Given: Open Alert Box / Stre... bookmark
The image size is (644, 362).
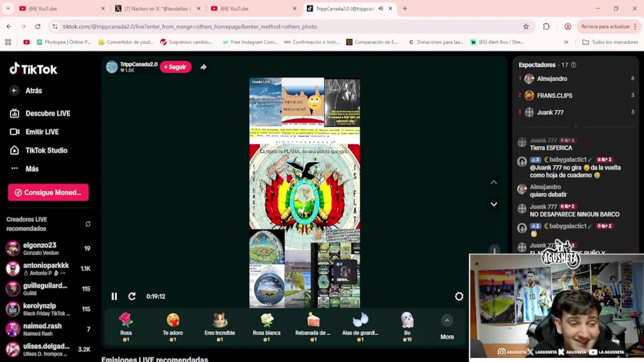Looking at the screenshot, I should (497, 42).
